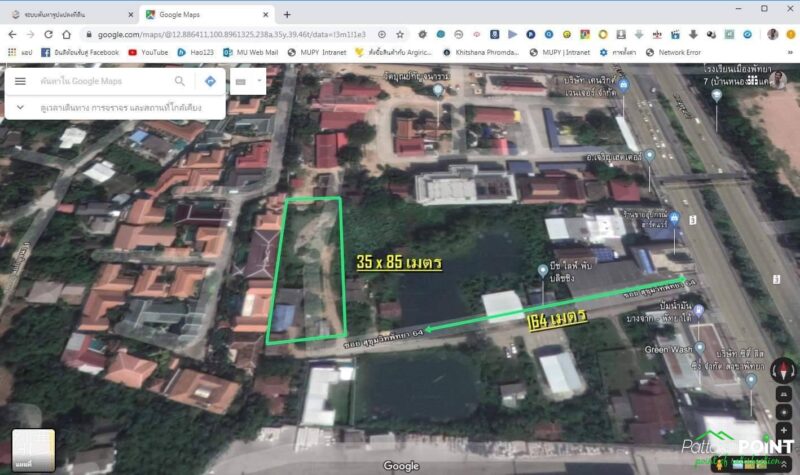Go back using the browser back arrow
The height and width of the screenshot is (475, 800).
click(14, 34)
